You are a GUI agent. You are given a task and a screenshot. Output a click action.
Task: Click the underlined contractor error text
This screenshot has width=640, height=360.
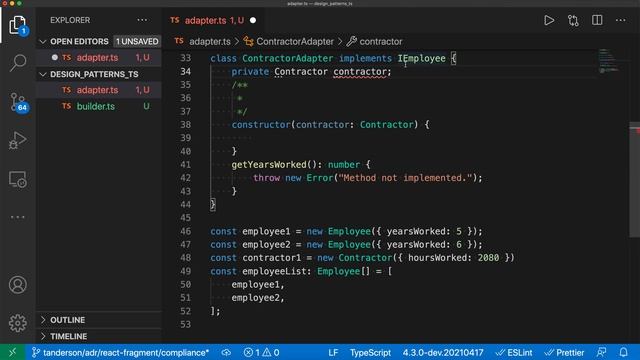click(x=359, y=72)
